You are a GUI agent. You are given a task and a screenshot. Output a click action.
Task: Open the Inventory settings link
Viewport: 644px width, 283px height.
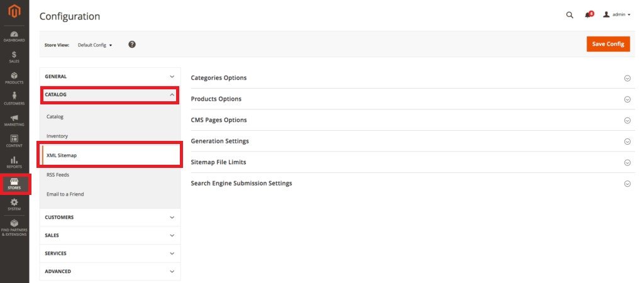tap(57, 136)
